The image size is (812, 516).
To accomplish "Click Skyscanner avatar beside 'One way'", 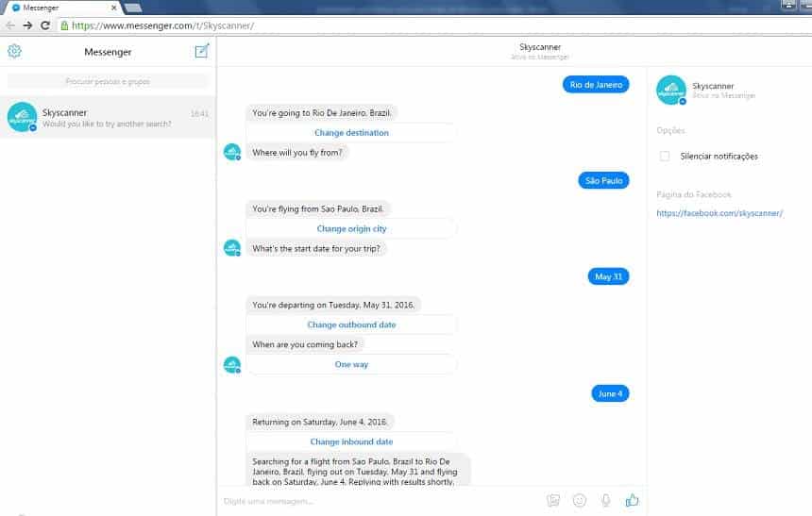I will 232,365.
